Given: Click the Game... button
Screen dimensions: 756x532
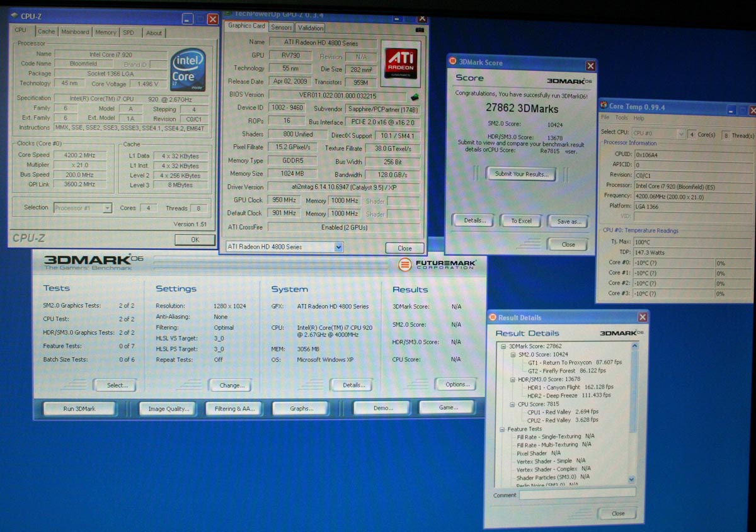Looking at the screenshot, I should point(448,407).
